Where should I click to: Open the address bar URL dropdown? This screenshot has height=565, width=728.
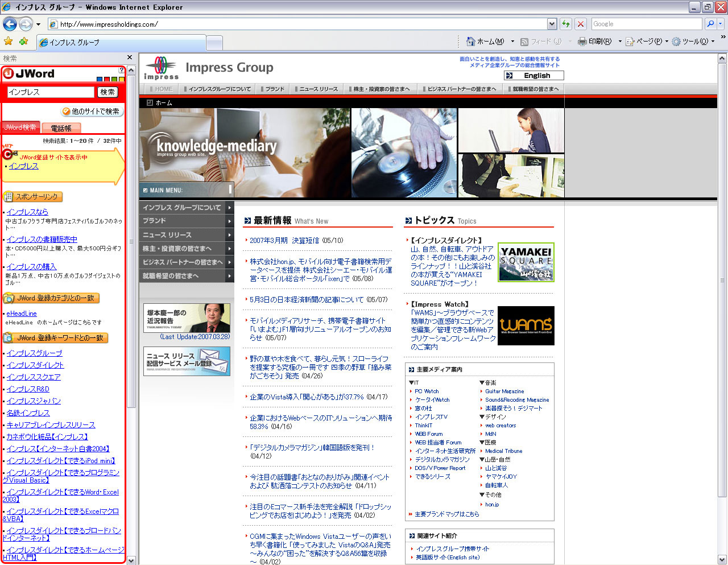552,24
